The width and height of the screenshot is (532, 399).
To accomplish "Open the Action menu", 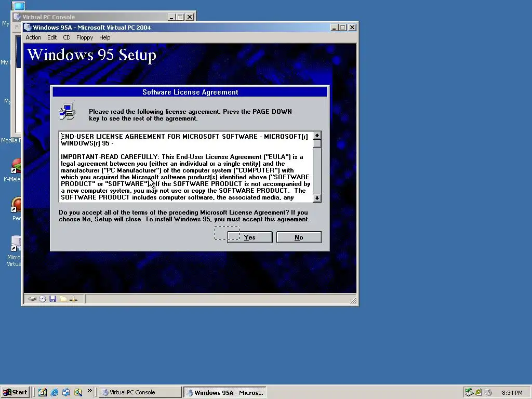I will pos(33,37).
